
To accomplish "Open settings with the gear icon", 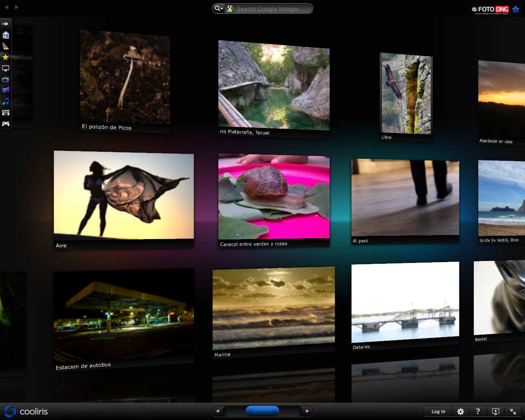I will [x=461, y=411].
